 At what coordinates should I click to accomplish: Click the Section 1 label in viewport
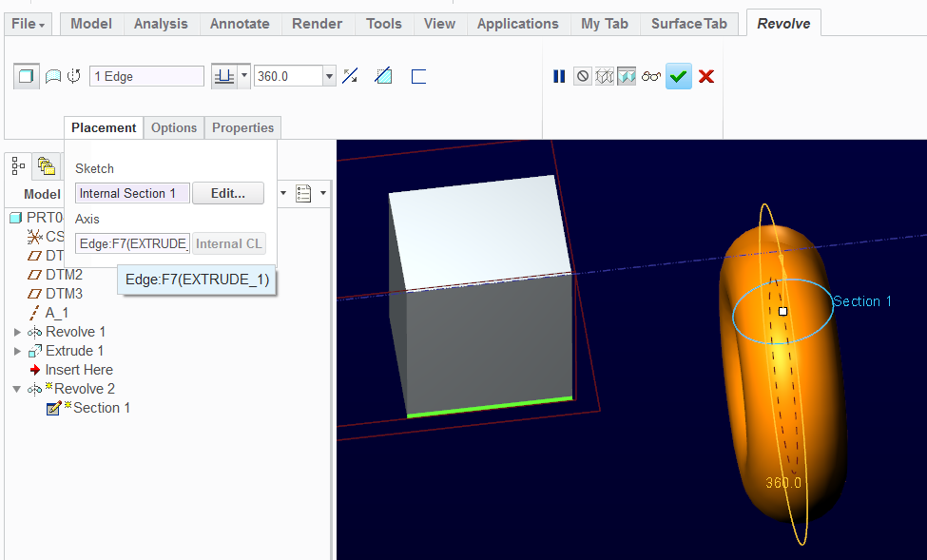point(862,301)
